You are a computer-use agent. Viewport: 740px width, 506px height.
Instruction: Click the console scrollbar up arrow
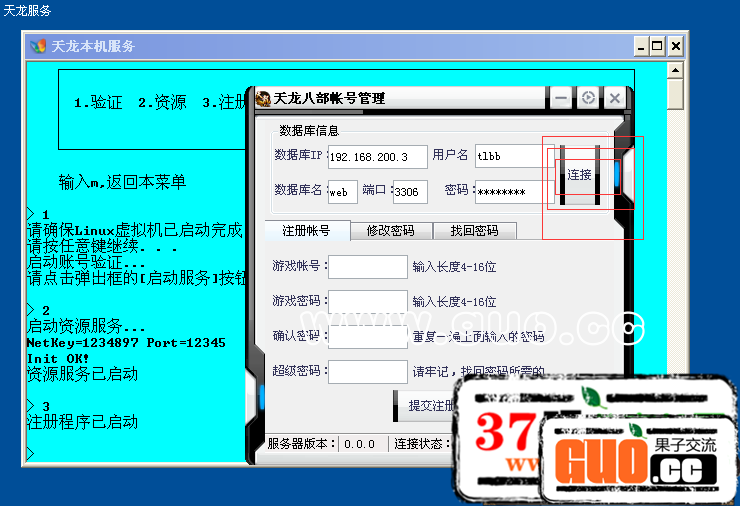point(675,70)
